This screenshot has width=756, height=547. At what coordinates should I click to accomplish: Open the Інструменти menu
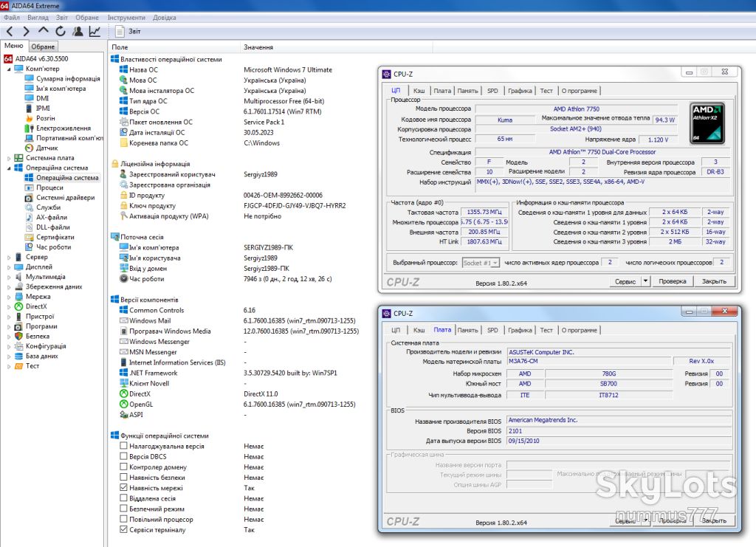coord(126,18)
